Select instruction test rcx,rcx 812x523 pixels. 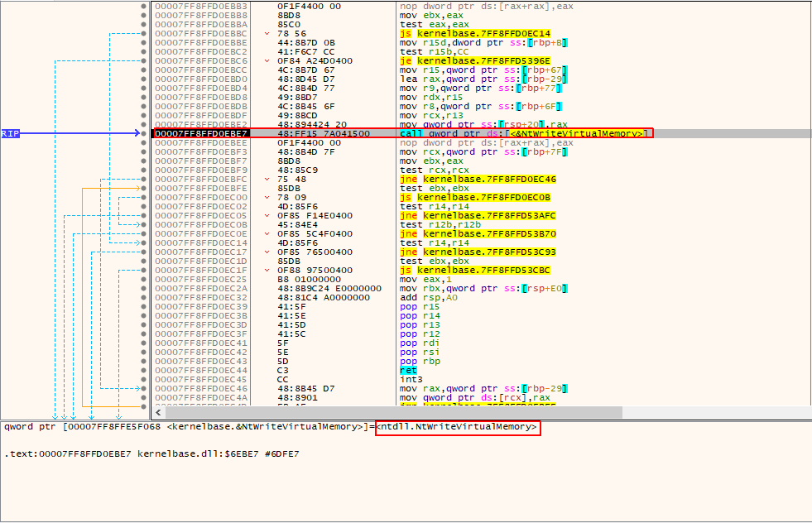tap(435, 170)
